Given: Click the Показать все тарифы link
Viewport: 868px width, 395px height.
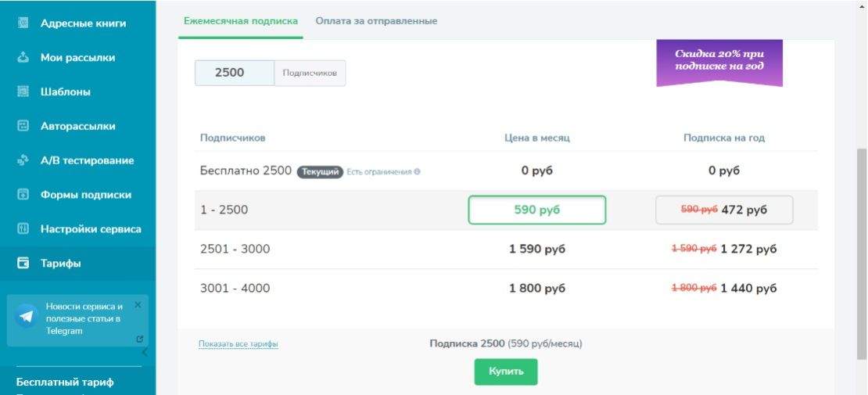Looking at the screenshot, I should point(239,344).
